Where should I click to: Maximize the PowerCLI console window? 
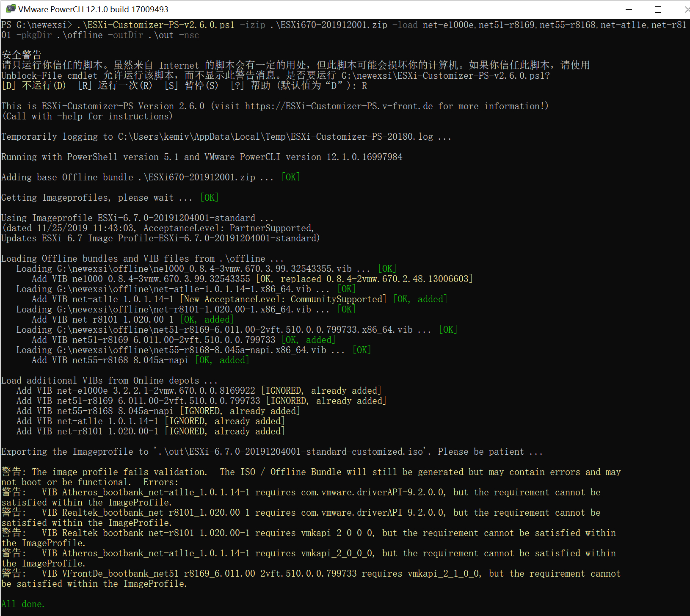(658, 9)
